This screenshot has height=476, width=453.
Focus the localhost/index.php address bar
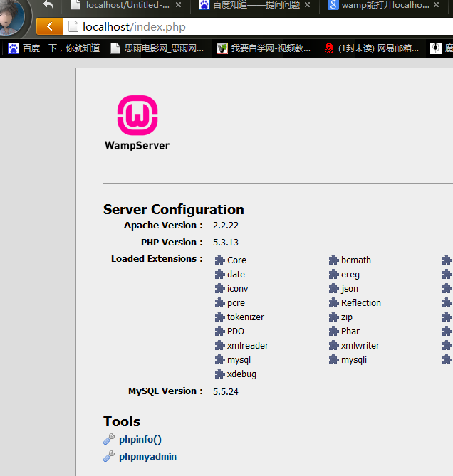(x=259, y=27)
